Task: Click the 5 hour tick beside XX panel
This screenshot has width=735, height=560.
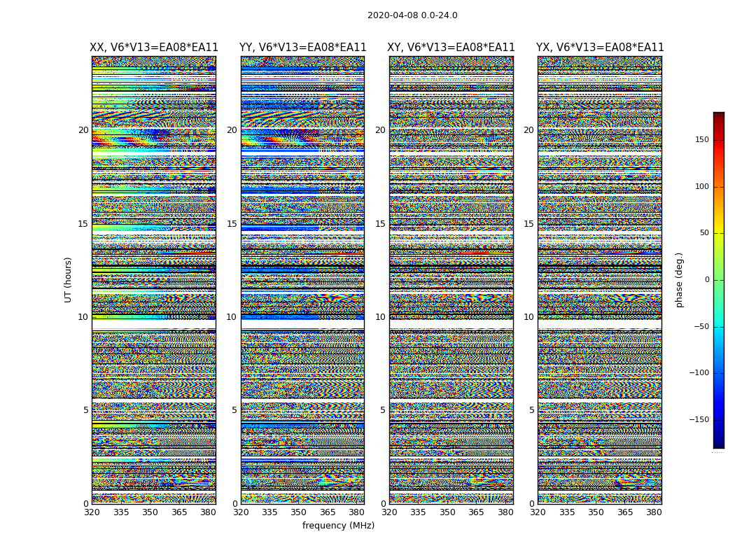Action: 85,410
